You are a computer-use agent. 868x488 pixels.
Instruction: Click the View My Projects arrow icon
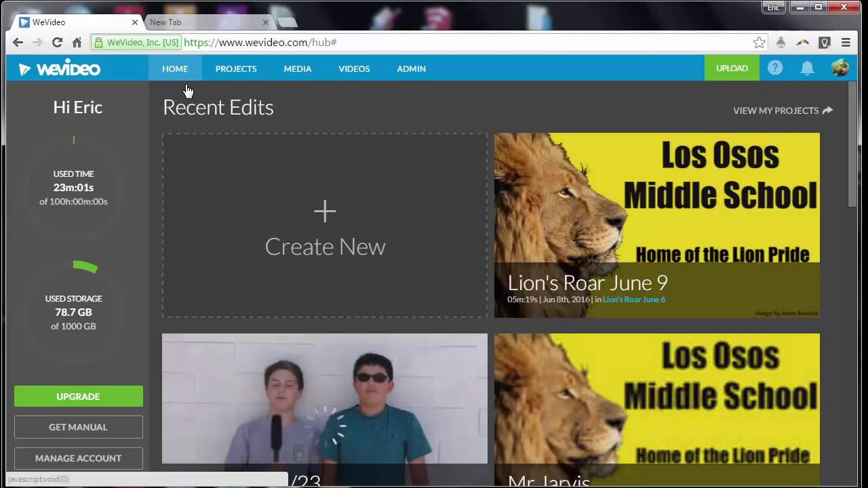(x=827, y=110)
